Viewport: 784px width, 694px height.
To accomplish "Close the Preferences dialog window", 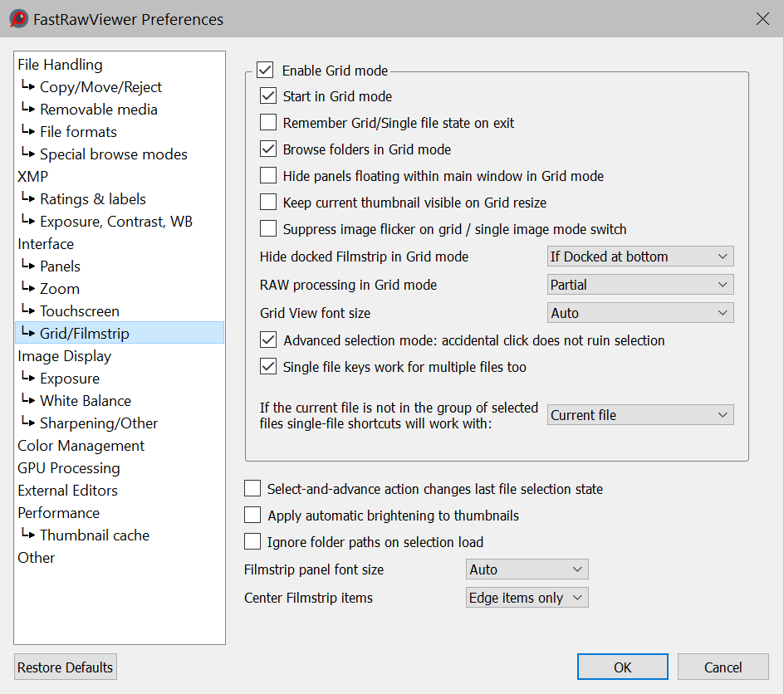I will point(762,18).
